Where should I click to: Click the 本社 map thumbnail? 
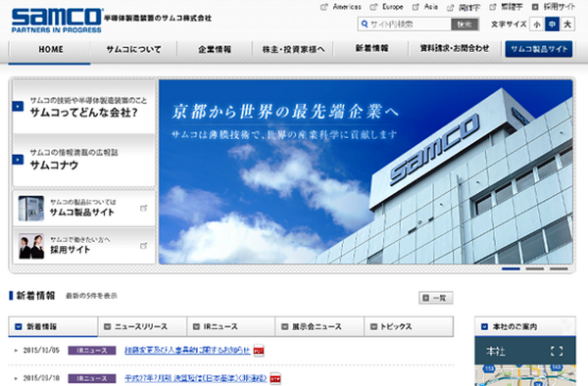[525, 375]
